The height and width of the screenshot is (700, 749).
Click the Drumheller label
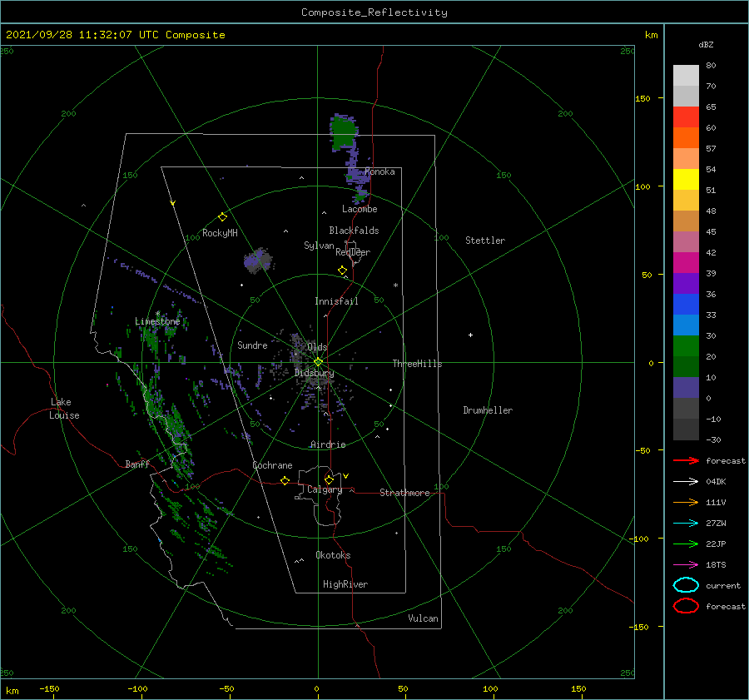click(488, 410)
